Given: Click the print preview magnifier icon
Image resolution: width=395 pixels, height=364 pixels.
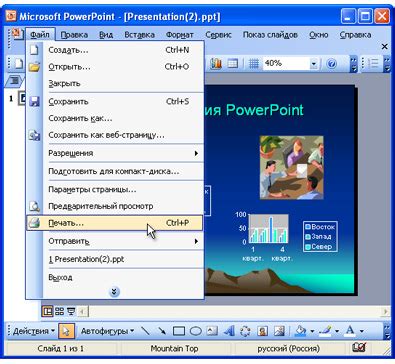Looking at the screenshot, I should (x=34, y=206).
